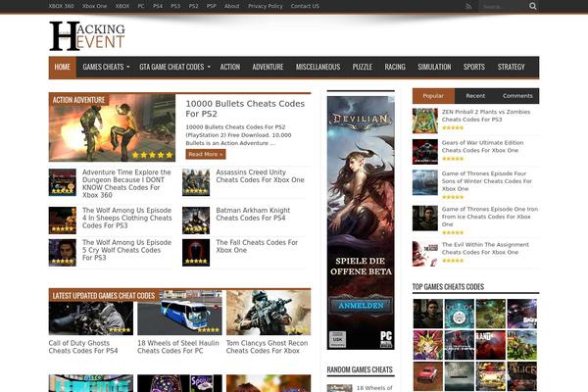
Task: Open the About link
Action: tap(231, 6)
